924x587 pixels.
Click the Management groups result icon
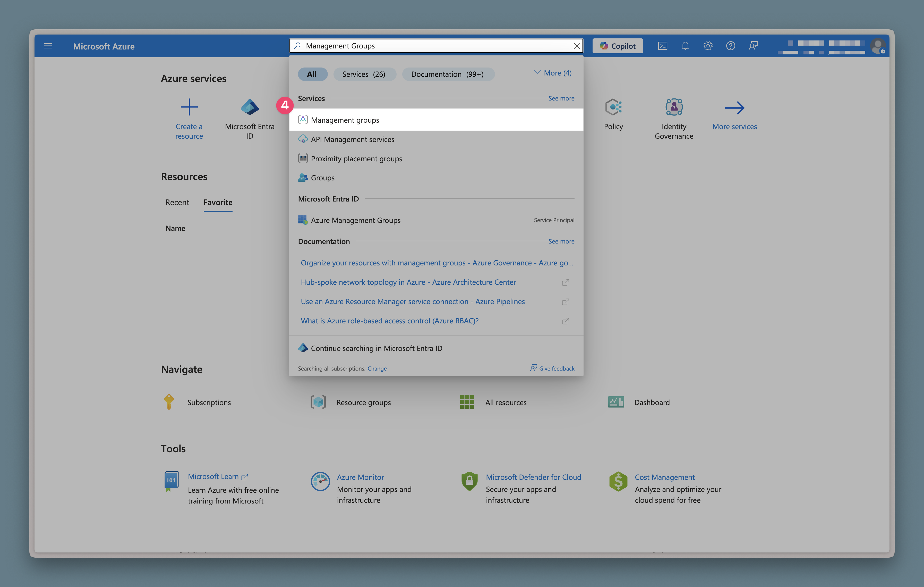[303, 120]
